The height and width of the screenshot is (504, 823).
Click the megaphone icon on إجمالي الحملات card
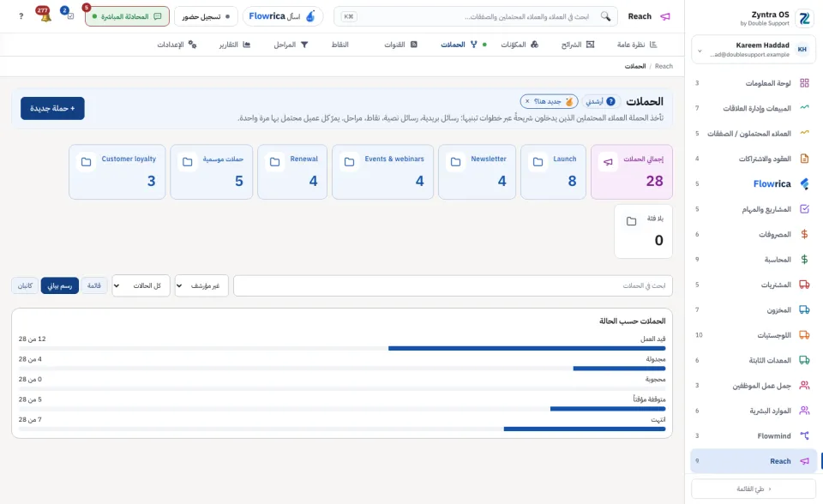pos(608,162)
